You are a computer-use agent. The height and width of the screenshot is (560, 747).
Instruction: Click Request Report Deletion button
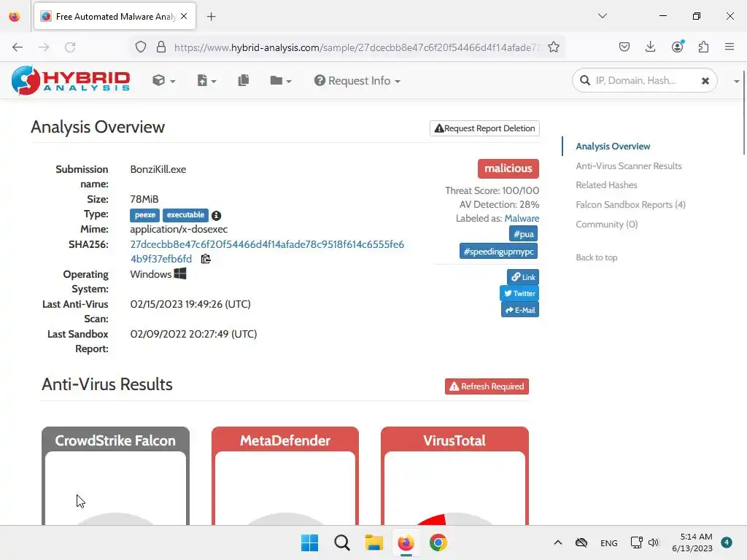point(484,128)
